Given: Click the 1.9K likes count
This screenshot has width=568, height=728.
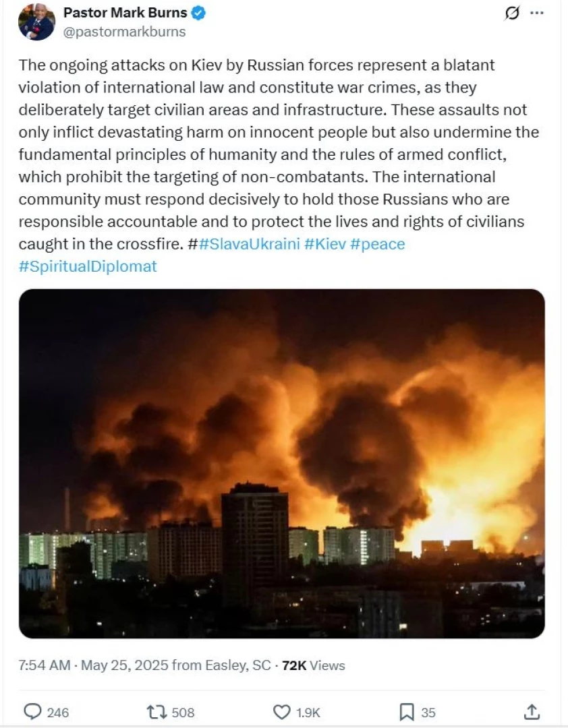Looking at the screenshot, I should click(x=308, y=712).
